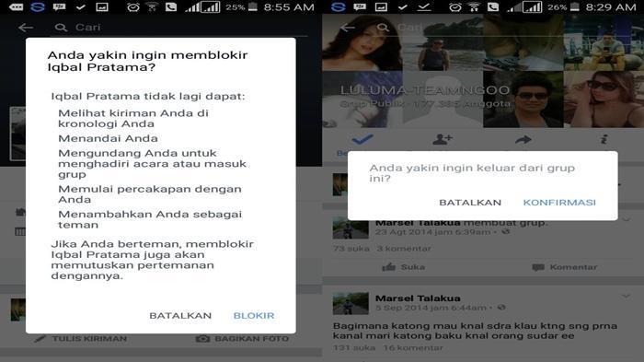This screenshot has width=644, height=362.
Task: Tap the joined checkmark icon in group
Action: coord(362,139)
